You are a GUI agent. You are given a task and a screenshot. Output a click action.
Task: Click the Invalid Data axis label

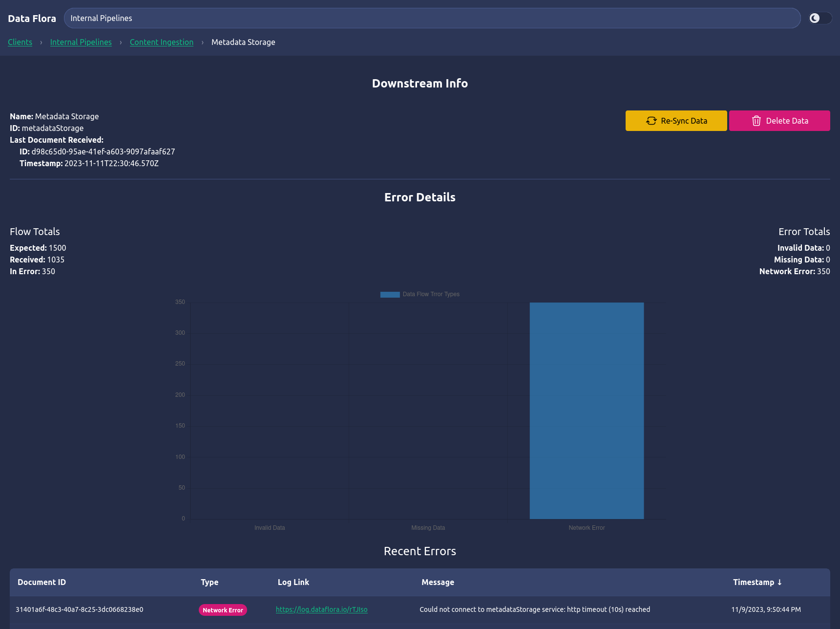point(270,528)
